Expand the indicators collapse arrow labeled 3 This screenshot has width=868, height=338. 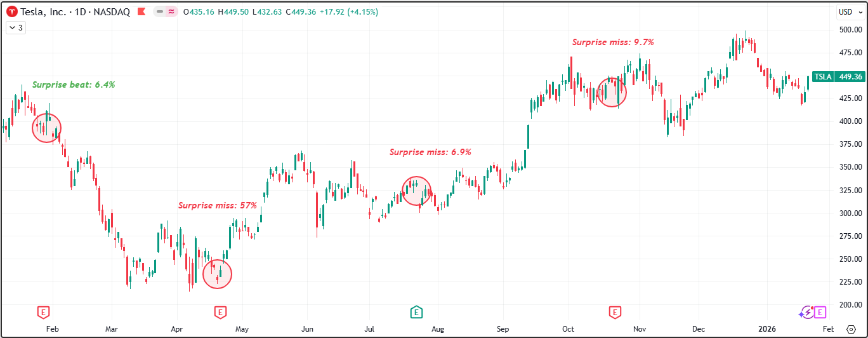tap(15, 27)
